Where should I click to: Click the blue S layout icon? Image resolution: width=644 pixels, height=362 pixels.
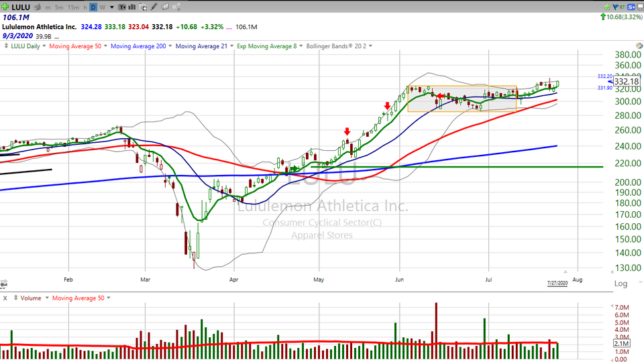tap(631, 7)
